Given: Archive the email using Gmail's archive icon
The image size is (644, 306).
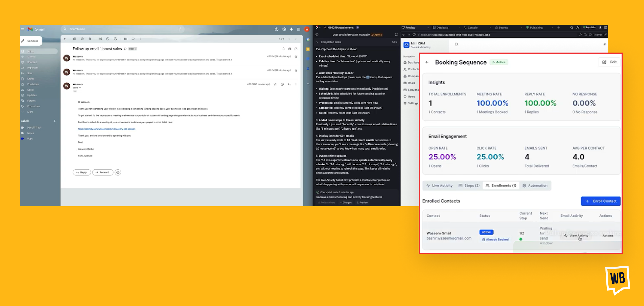Looking at the screenshot, I should click(75, 39).
